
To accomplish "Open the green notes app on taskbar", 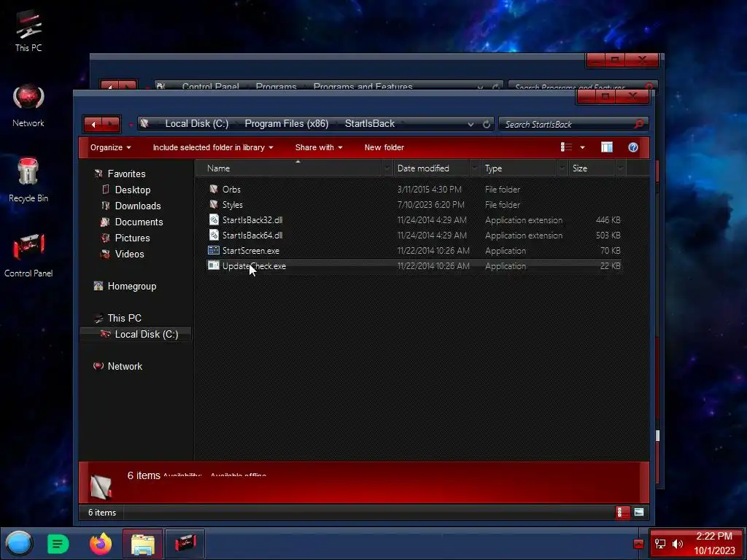I will pos(58,543).
